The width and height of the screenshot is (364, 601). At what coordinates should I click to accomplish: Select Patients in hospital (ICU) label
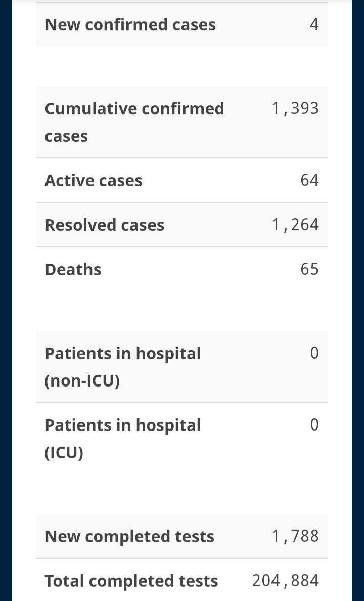point(123,439)
